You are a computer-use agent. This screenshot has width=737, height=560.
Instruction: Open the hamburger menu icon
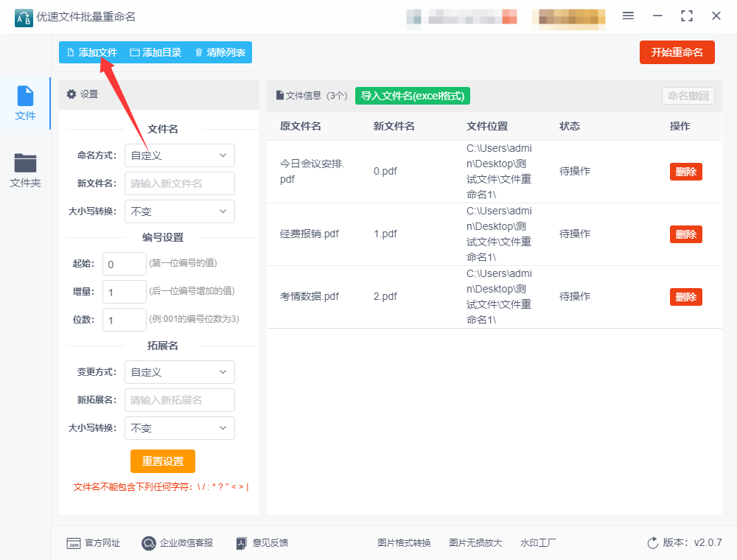(x=628, y=16)
